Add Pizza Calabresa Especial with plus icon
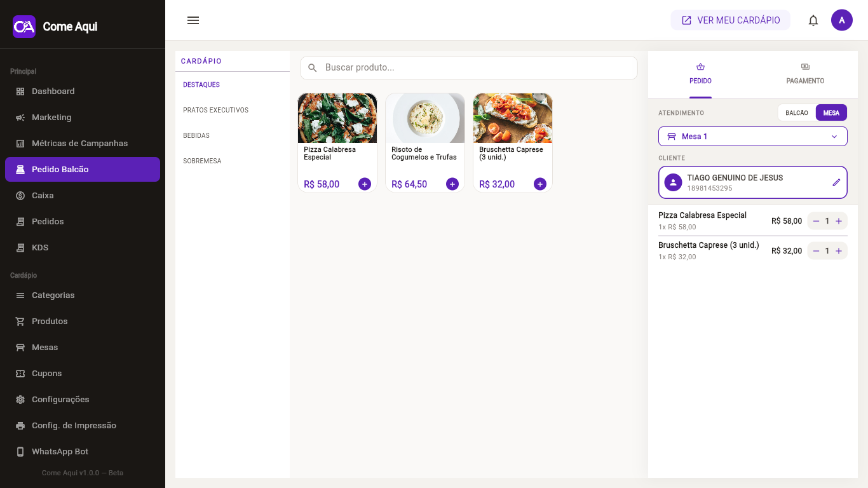This screenshot has width=868, height=488. point(365,184)
